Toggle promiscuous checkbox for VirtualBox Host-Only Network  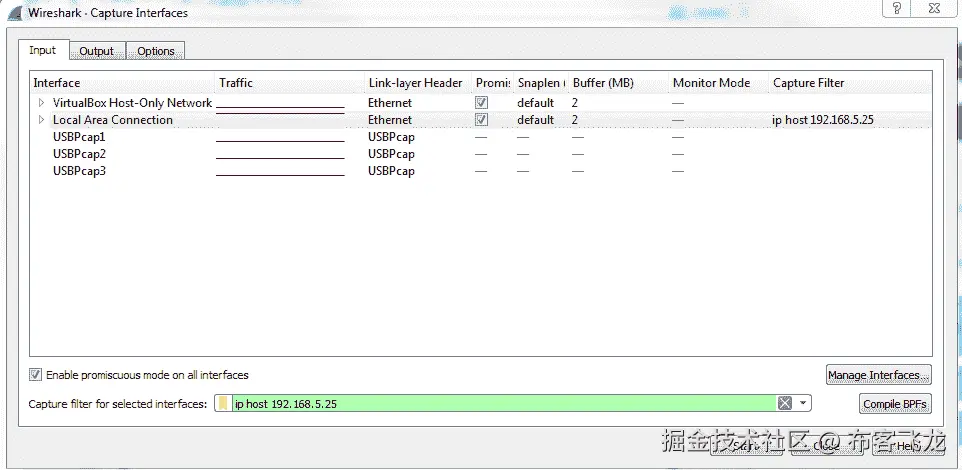(x=482, y=102)
